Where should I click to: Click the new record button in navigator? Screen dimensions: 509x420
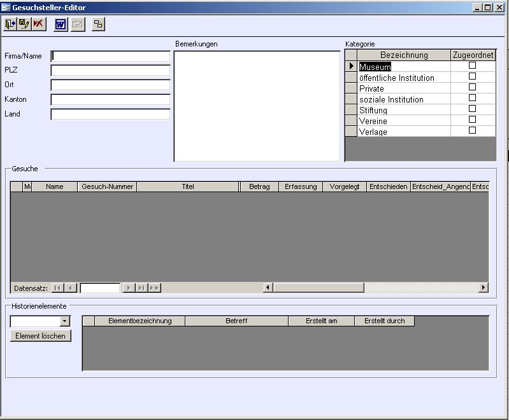click(x=155, y=288)
